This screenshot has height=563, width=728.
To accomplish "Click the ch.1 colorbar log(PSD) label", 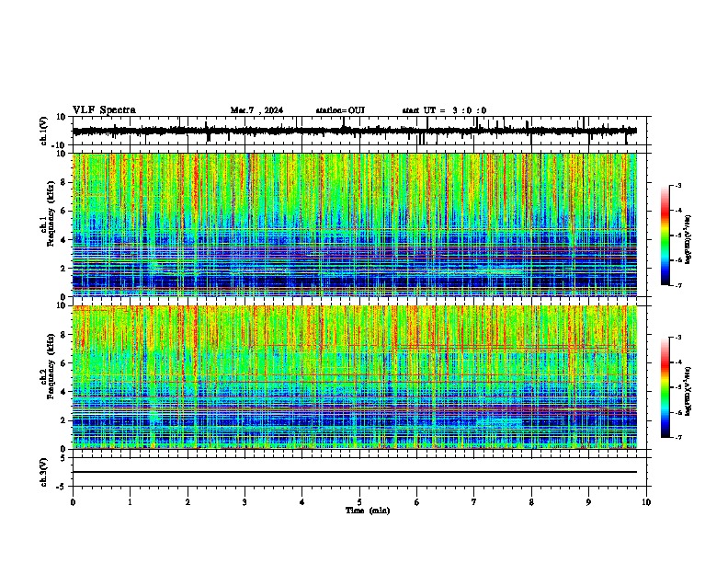I will coord(688,240).
